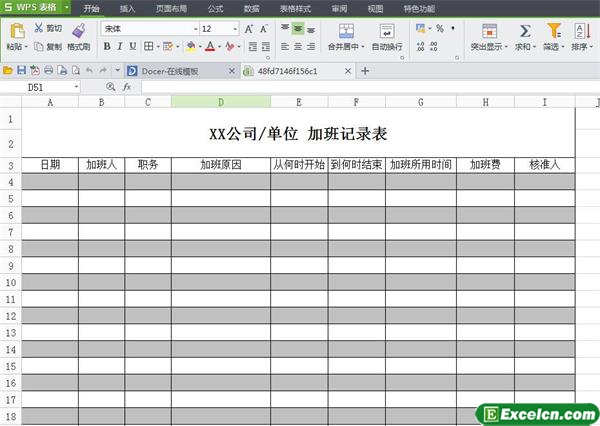Align text to the bottom
Screen dimensions: 600x426
[x=311, y=29]
